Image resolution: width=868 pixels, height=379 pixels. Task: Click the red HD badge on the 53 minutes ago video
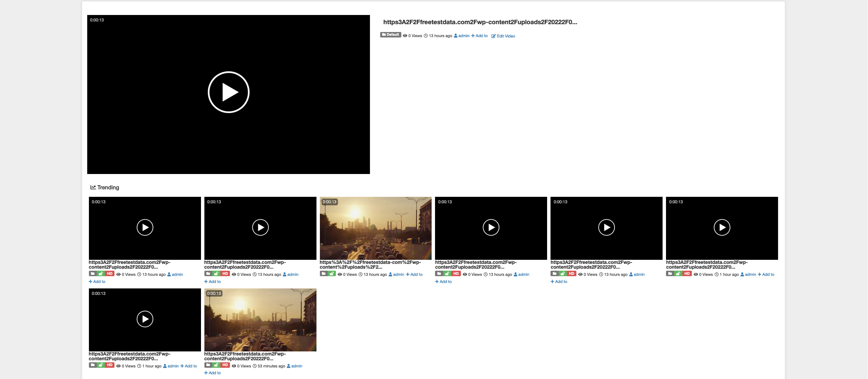click(x=225, y=365)
